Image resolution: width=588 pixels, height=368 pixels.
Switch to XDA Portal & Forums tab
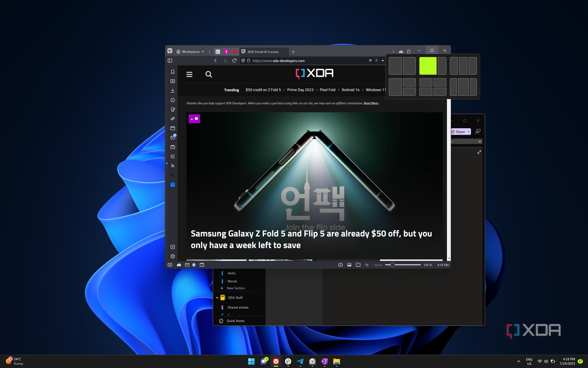click(x=263, y=51)
